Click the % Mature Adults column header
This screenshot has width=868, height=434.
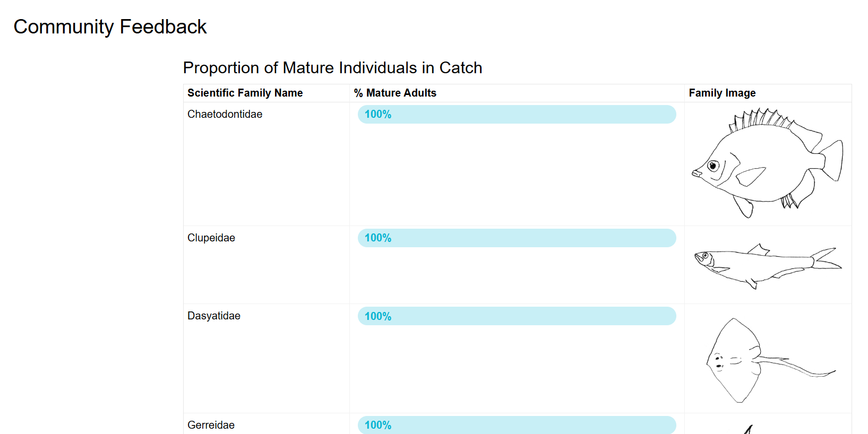click(396, 93)
